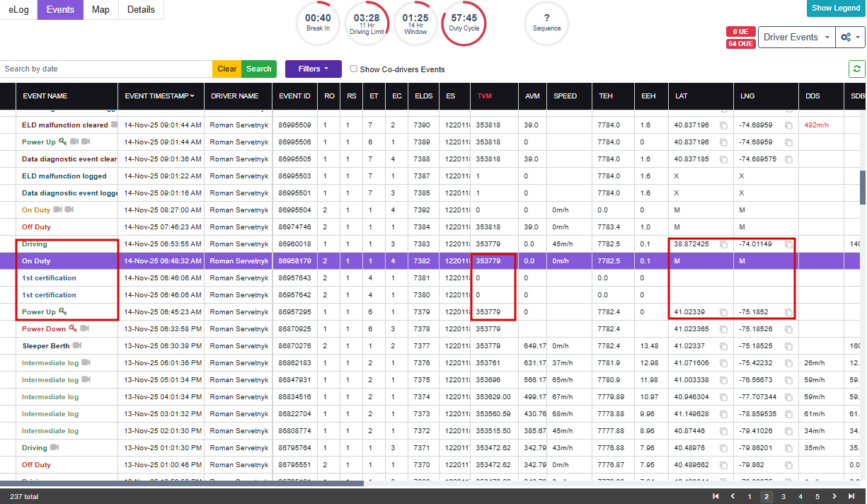Switch to the eLog tab
The height and width of the screenshot is (504, 867).
[x=18, y=10]
